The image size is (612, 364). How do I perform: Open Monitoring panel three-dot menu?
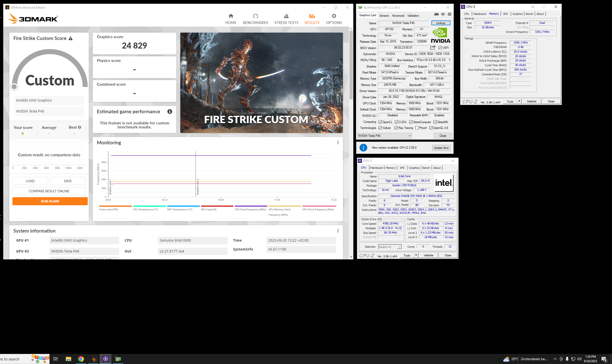coord(338,143)
